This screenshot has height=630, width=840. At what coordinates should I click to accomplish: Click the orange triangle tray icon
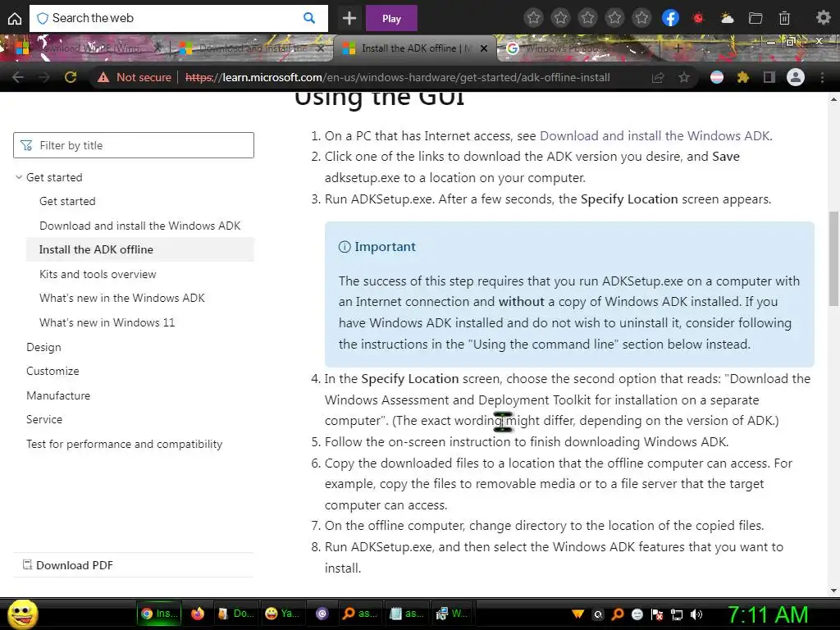pyautogui.click(x=578, y=614)
